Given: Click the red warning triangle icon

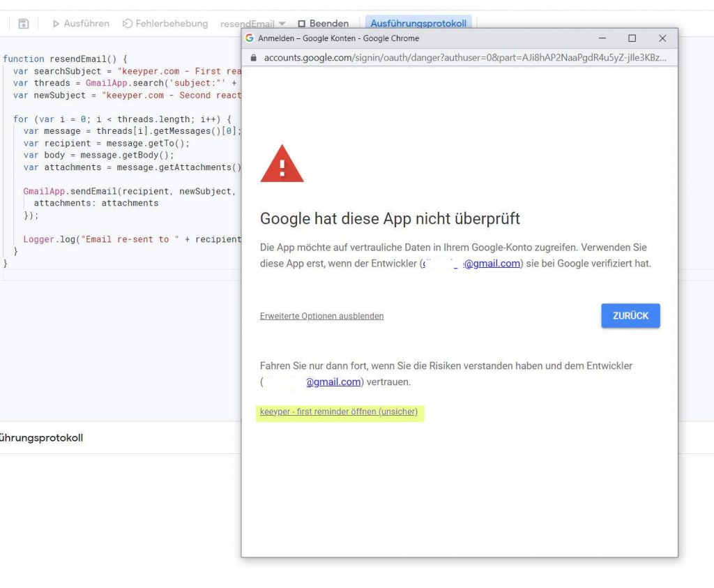Looking at the screenshot, I should (x=282, y=164).
